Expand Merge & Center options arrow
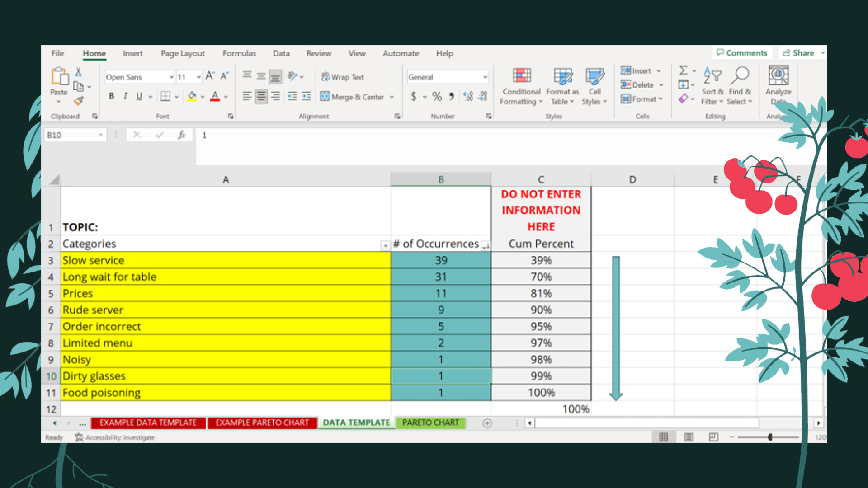Image resolution: width=868 pixels, height=488 pixels. 392,97
